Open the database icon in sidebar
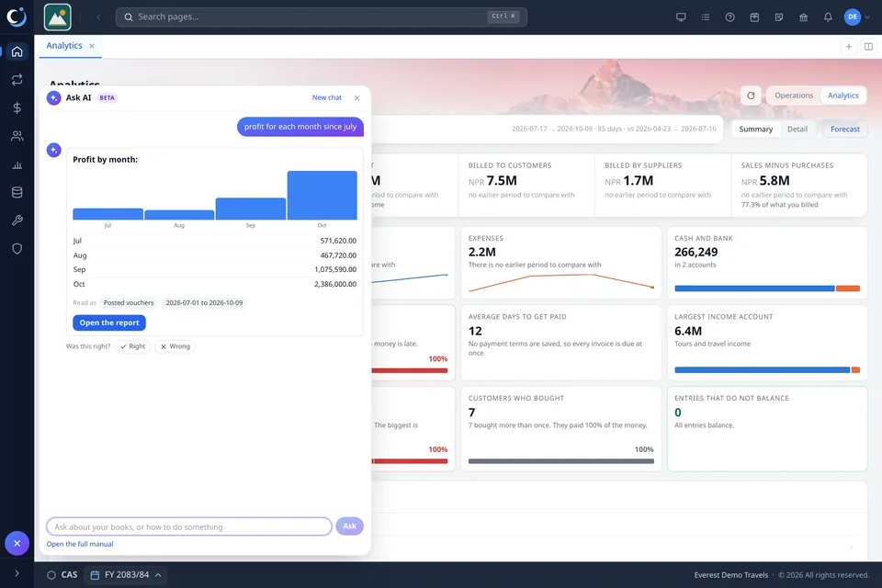Viewport: 882px width, 588px height. [17, 192]
